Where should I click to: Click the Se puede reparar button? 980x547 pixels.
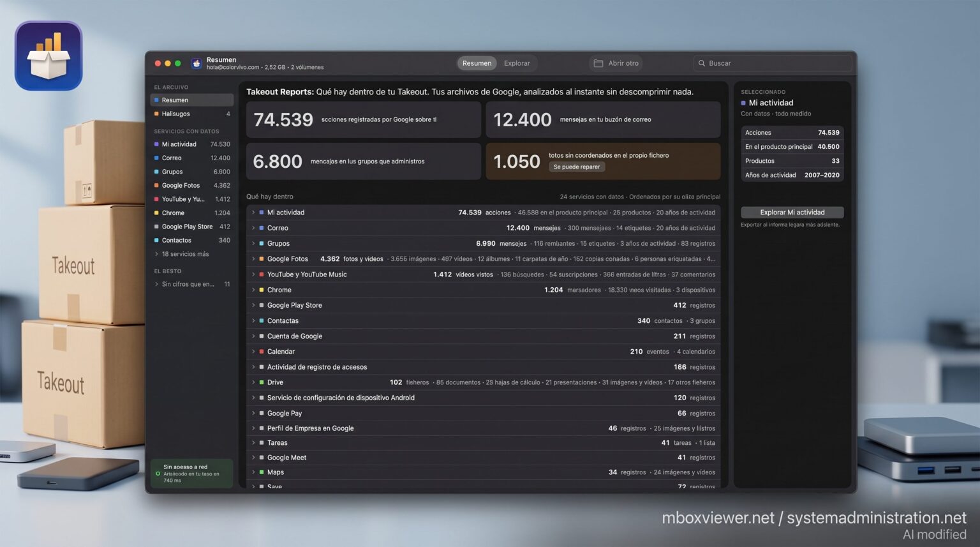(577, 167)
